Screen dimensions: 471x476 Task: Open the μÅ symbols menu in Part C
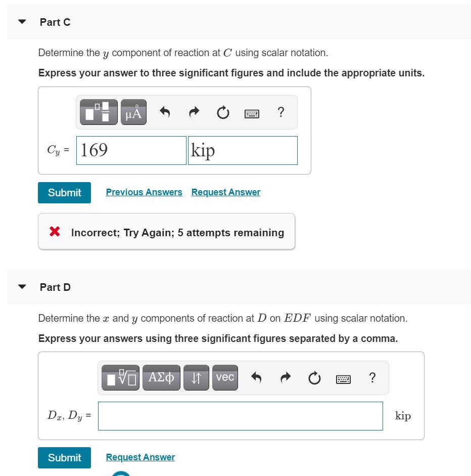(133, 112)
